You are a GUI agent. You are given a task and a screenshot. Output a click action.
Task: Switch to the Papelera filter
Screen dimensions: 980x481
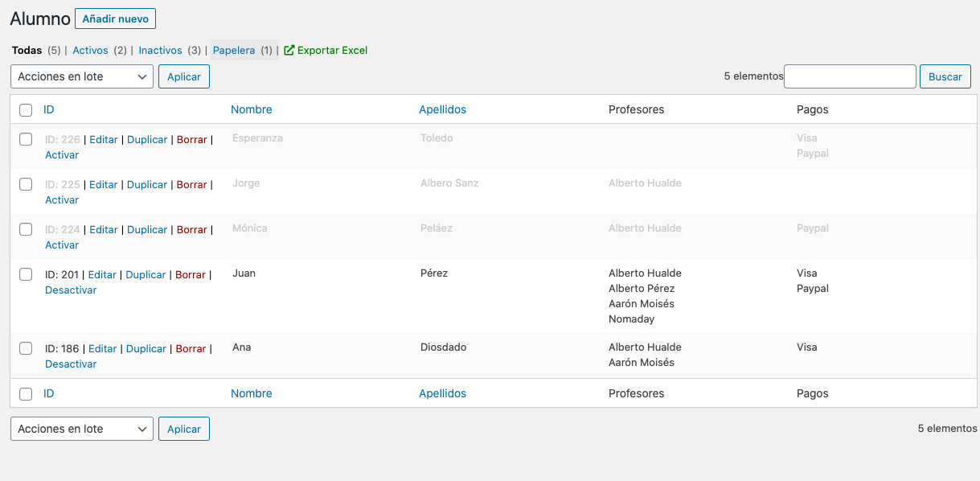pyautogui.click(x=234, y=50)
